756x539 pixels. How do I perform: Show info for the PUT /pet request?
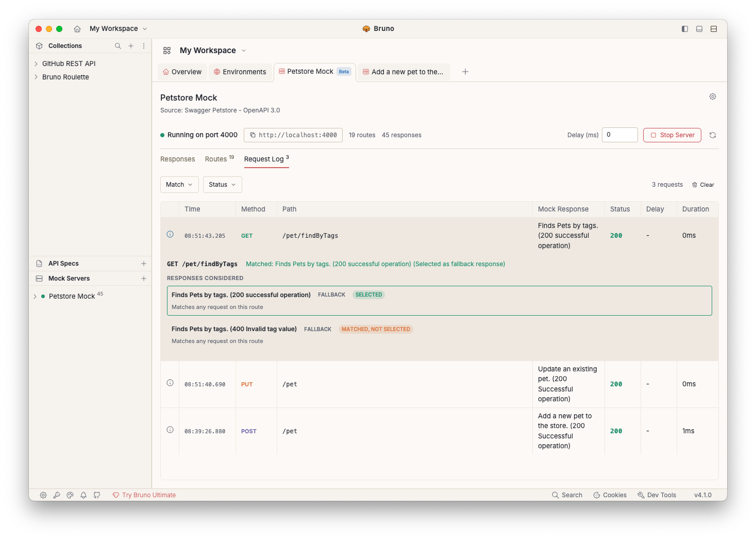click(x=170, y=383)
